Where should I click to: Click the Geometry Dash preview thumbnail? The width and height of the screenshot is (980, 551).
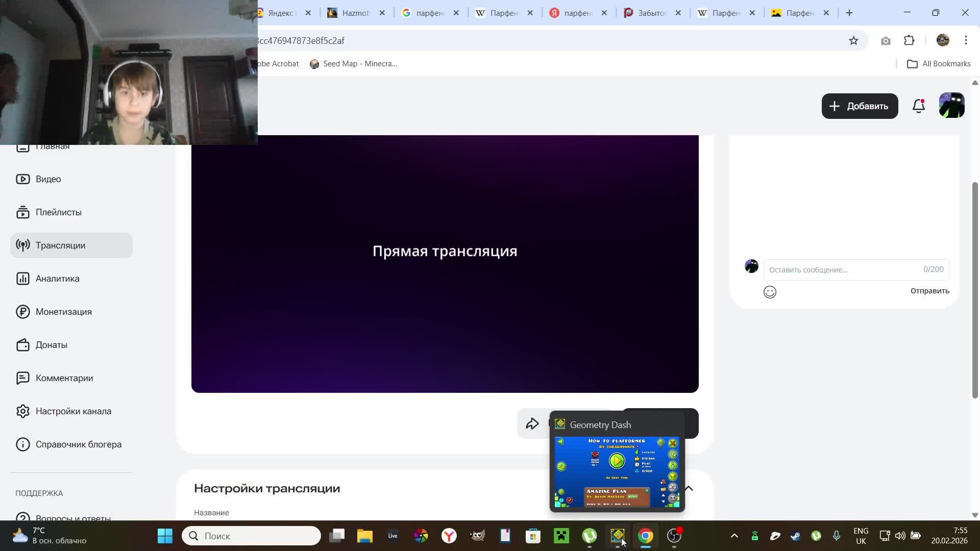coord(617,471)
